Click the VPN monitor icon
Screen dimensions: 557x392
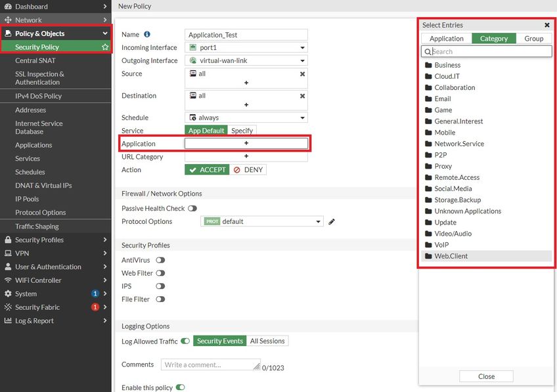click(8, 253)
